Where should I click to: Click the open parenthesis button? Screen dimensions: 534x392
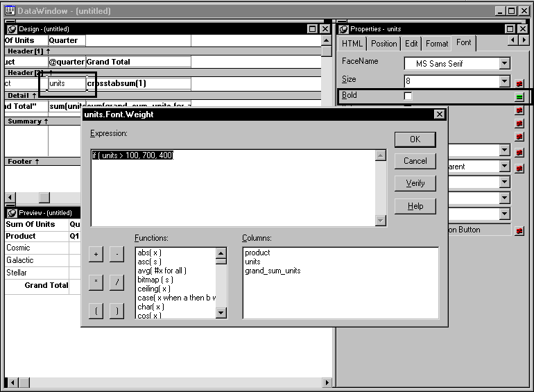pos(96,311)
